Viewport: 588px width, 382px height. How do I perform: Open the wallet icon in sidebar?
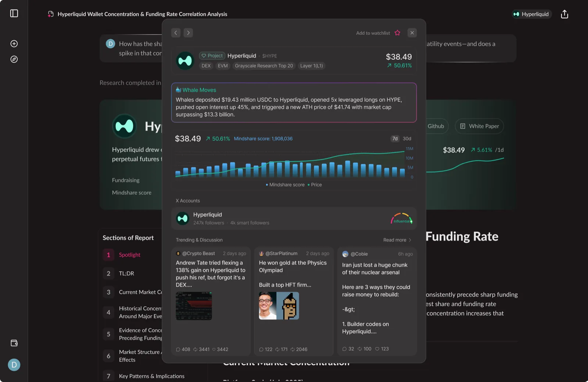pos(14,343)
